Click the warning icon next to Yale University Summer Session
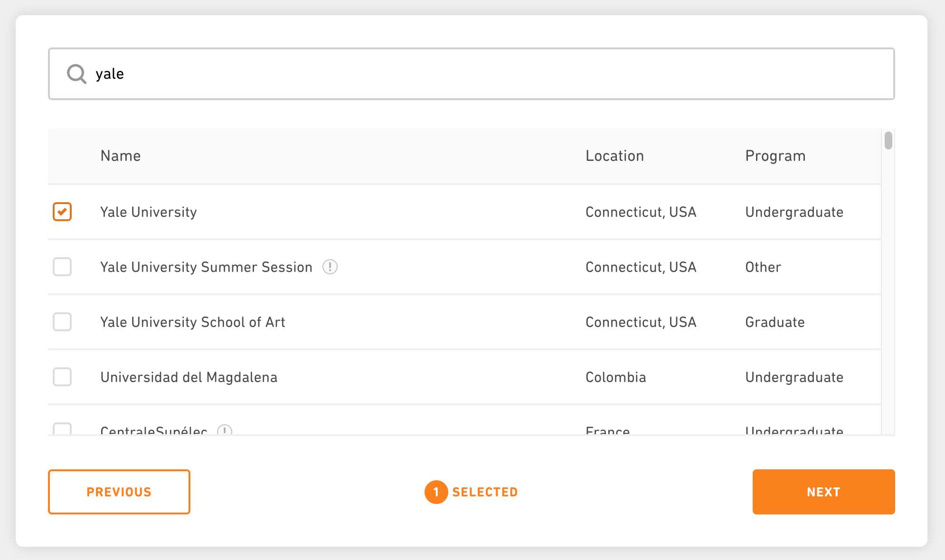 [x=330, y=266]
